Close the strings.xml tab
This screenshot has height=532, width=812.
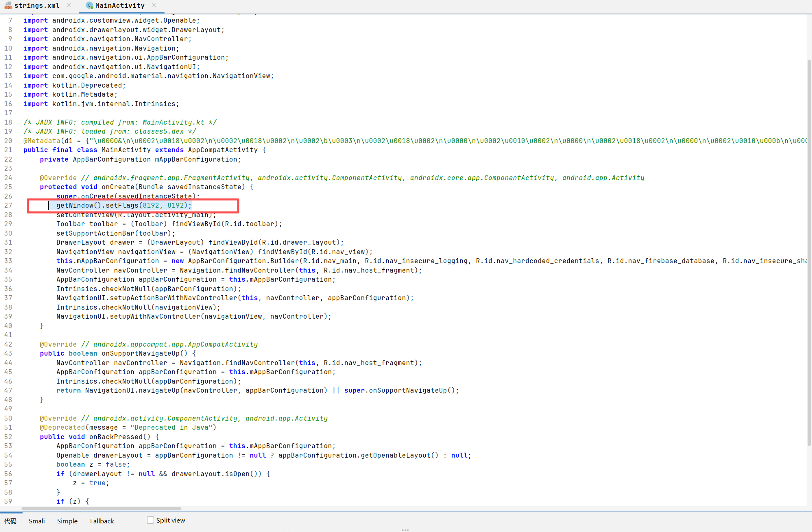(x=69, y=5)
